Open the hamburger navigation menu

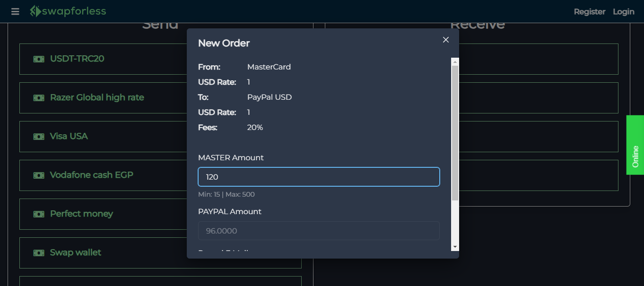[x=15, y=11]
